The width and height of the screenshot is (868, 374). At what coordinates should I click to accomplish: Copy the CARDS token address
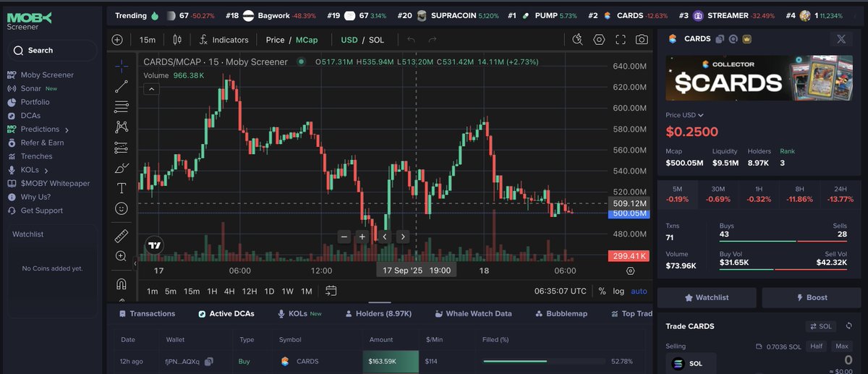(720, 39)
